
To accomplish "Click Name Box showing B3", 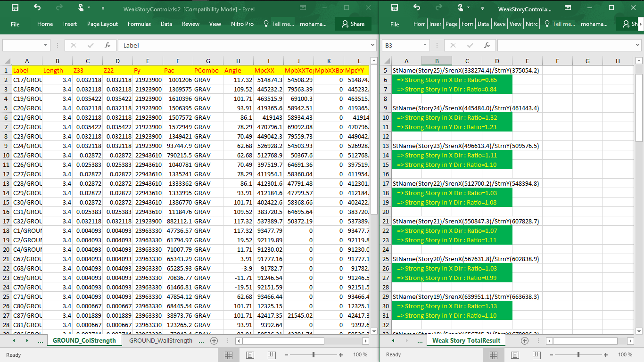I will click(x=401, y=45).
